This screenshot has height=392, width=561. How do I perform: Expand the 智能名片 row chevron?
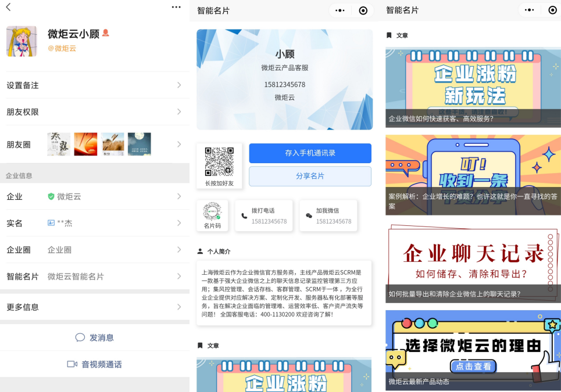[x=179, y=276]
